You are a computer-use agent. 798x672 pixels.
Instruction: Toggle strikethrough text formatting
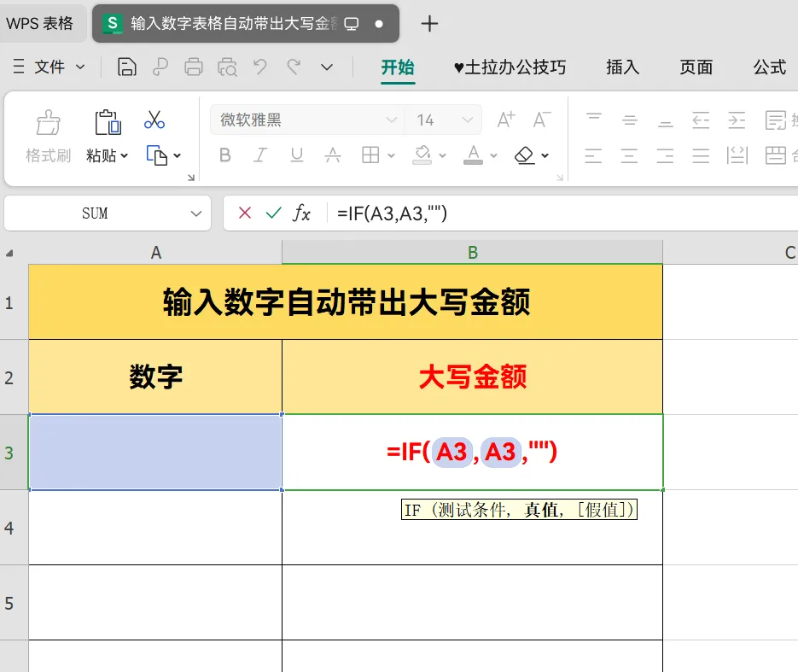click(333, 155)
